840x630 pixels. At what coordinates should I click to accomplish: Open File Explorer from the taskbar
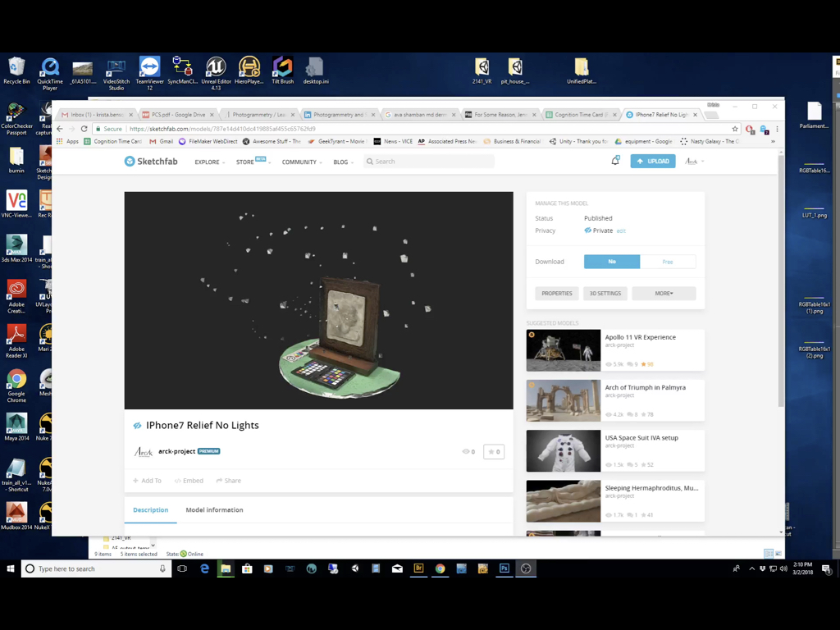point(226,568)
